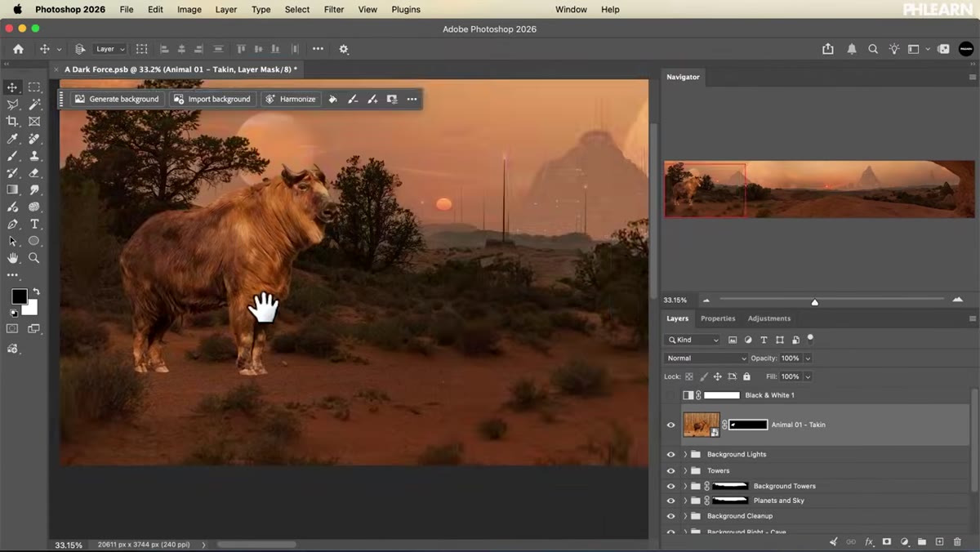Screen dimensions: 980x552
Task: Click the foreground black color swatch
Action: pos(19,296)
